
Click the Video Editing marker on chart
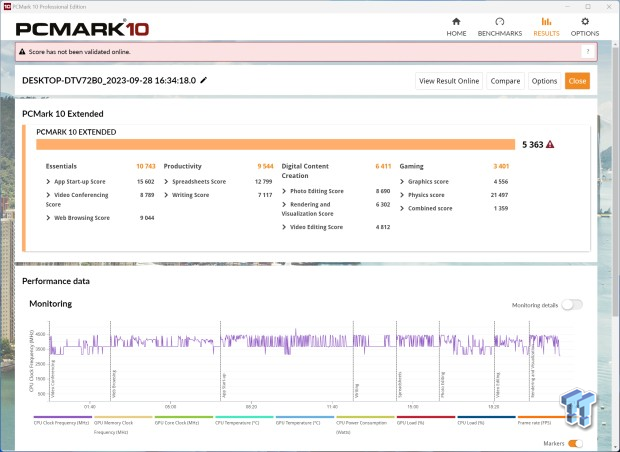498,385
